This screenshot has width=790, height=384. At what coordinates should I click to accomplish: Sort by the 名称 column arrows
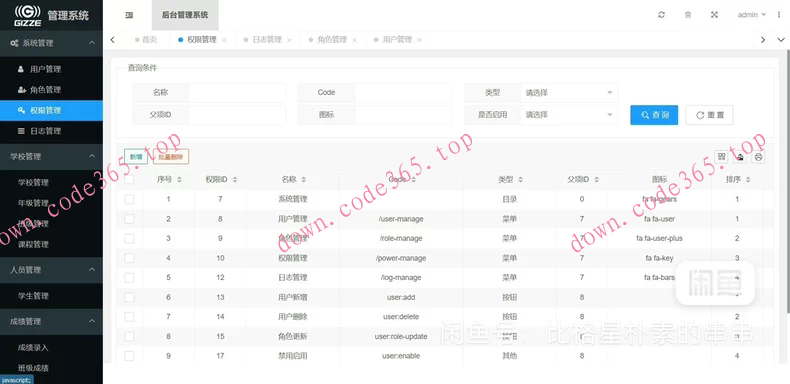click(x=303, y=179)
